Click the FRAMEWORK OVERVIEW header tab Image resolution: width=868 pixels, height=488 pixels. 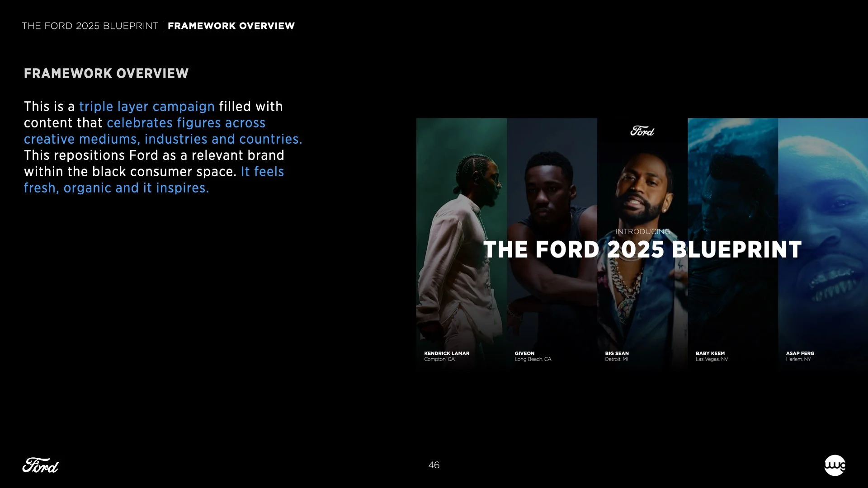coord(231,26)
